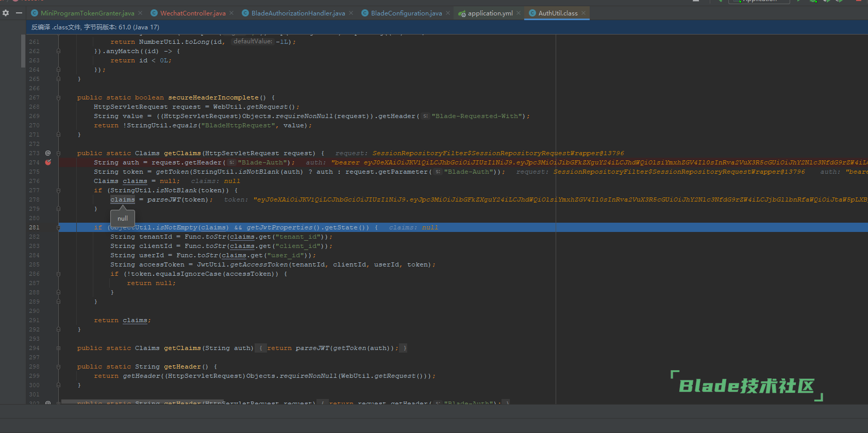
Task: Switch to the BladeConfiguration.java tab
Action: coord(406,13)
